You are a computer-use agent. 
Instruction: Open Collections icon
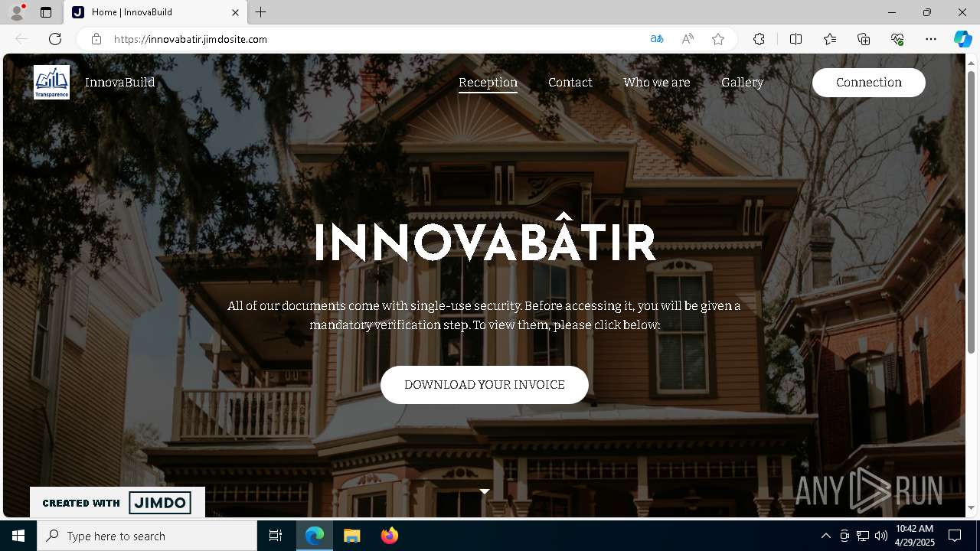pyautogui.click(x=864, y=39)
